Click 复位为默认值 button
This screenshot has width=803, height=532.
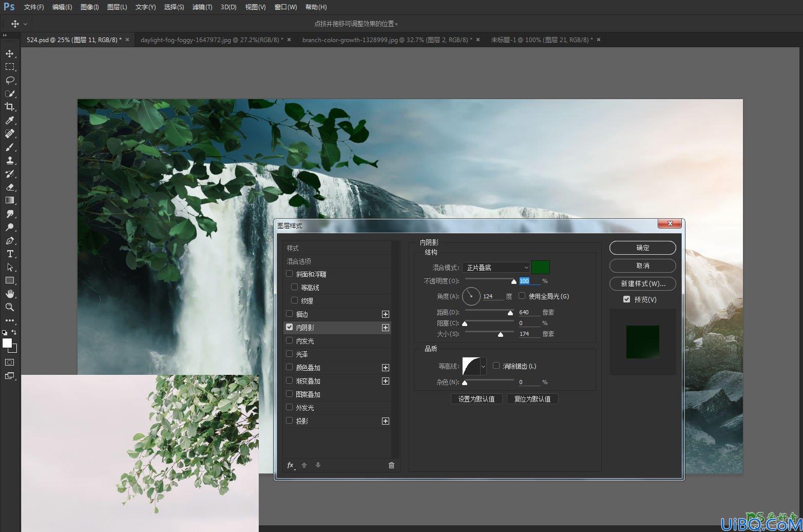point(532,399)
